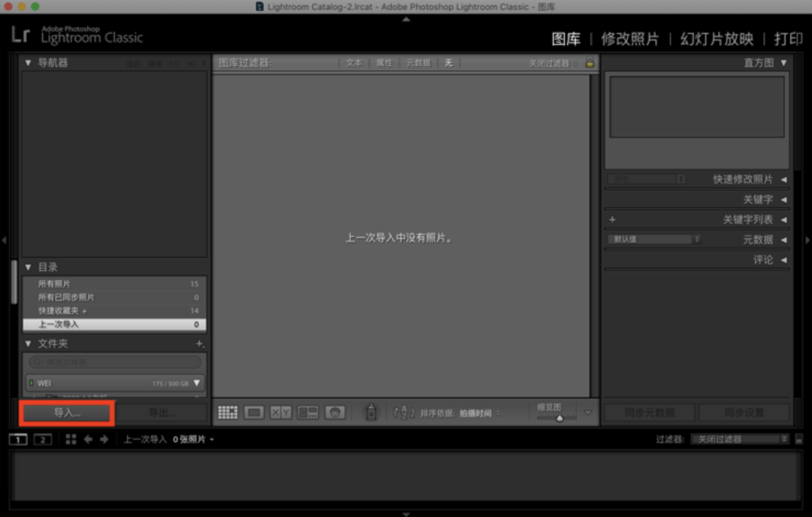Switch to Loupe view in the toolbar
The width and height of the screenshot is (812, 517).
coord(254,412)
